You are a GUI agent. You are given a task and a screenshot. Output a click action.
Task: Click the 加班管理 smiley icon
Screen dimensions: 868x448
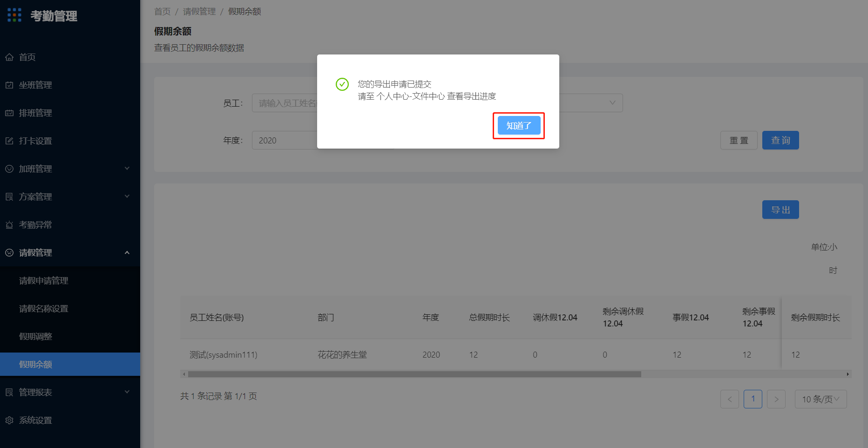coord(9,169)
